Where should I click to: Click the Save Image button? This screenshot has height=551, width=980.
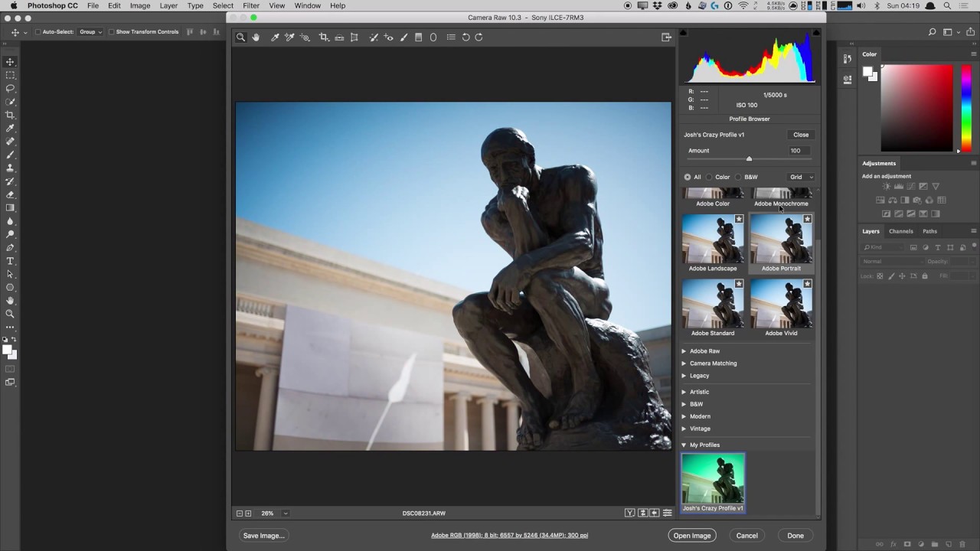(264, 536)
